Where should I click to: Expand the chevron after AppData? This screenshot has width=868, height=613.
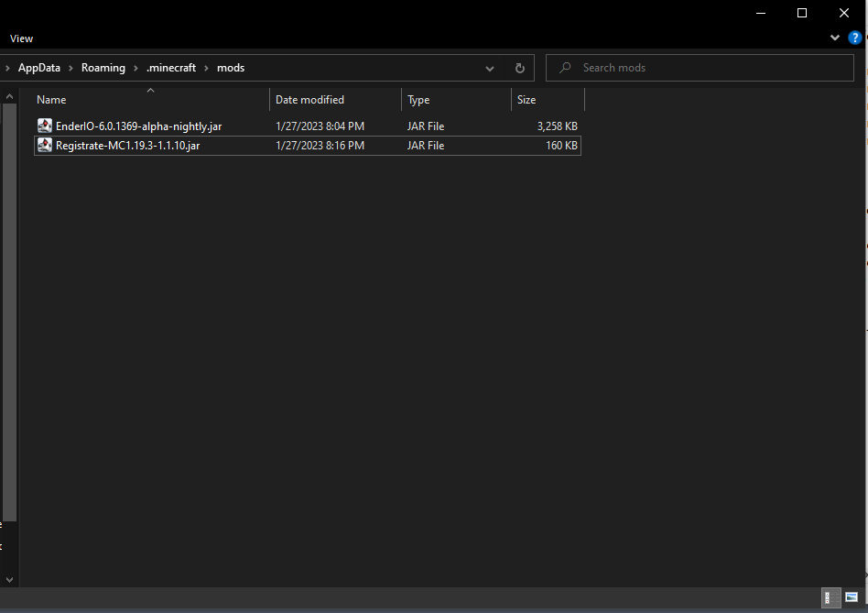tap(71, 68)
